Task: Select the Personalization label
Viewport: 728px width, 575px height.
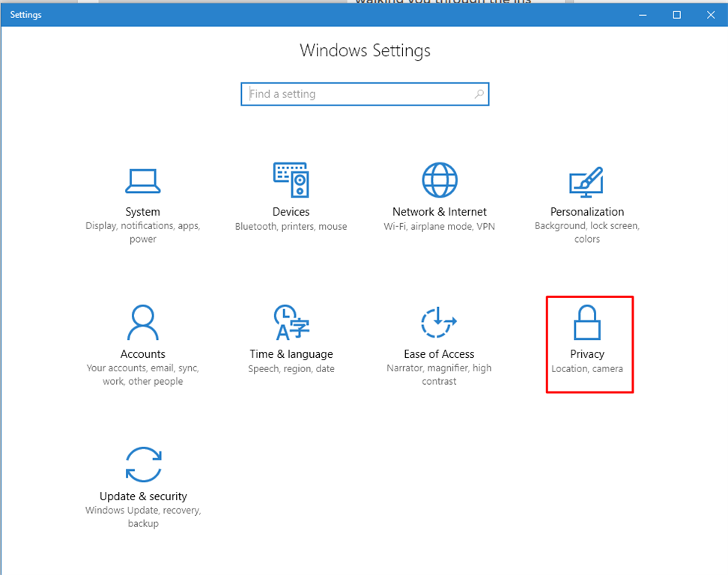Action: [587, 212]
